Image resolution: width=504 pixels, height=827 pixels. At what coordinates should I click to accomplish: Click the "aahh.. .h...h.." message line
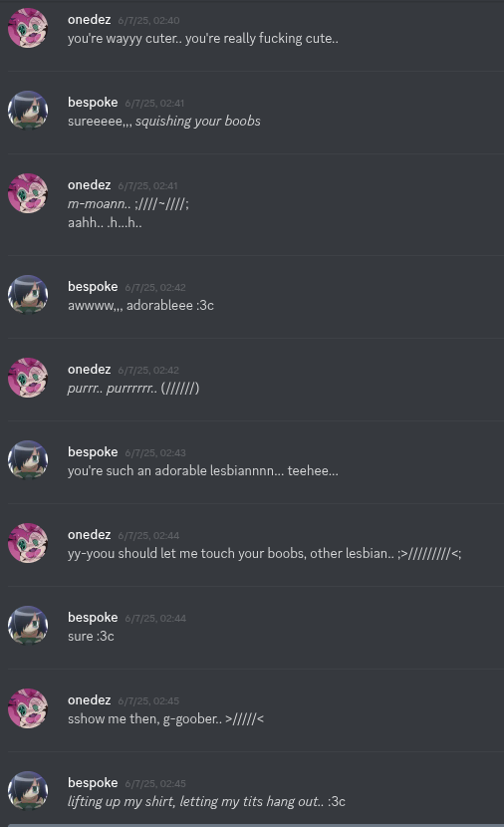(105, 222)
